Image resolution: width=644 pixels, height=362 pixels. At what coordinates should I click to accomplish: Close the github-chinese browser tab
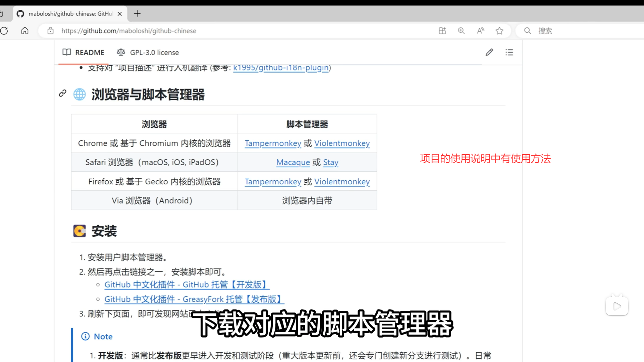click(x=120, y=14)
